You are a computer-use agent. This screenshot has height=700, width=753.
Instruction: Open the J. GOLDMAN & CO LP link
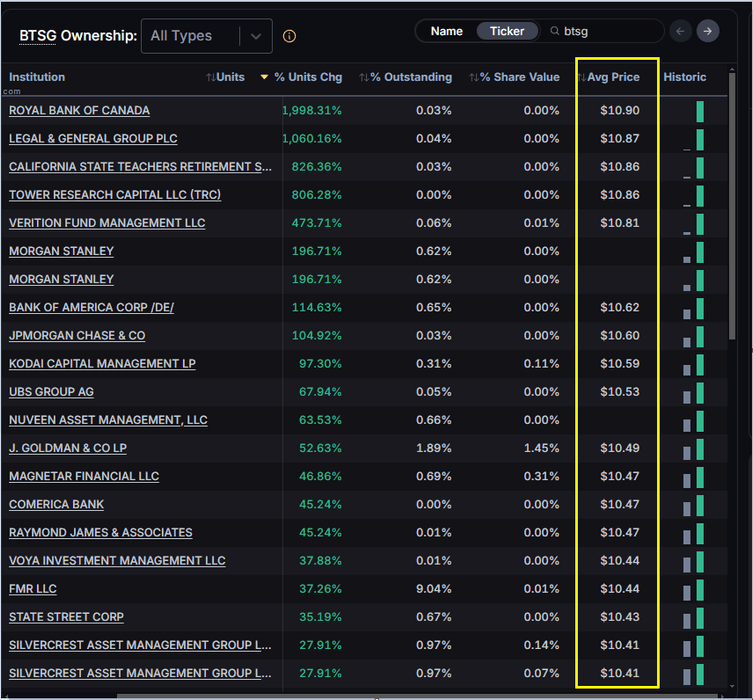68,448
